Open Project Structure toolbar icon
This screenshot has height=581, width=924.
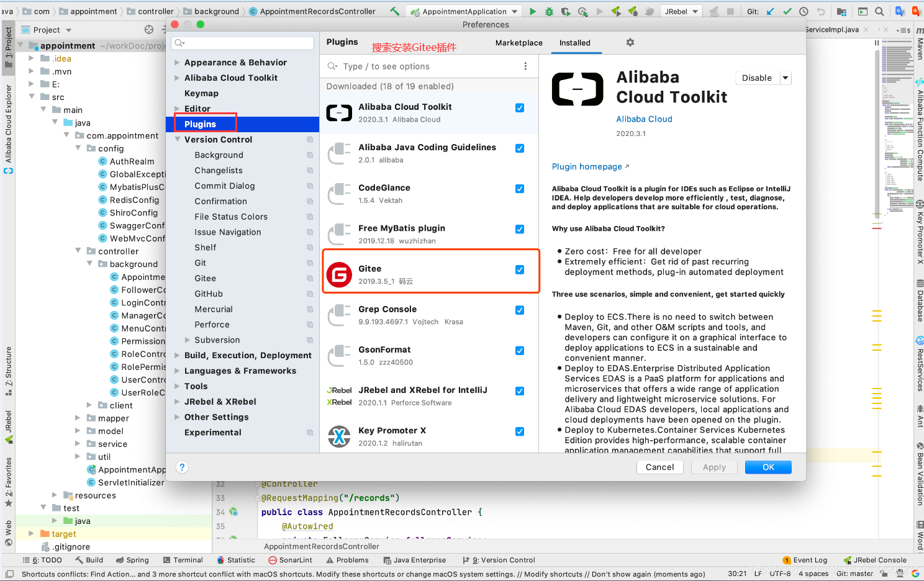click(x=841, y=11)
